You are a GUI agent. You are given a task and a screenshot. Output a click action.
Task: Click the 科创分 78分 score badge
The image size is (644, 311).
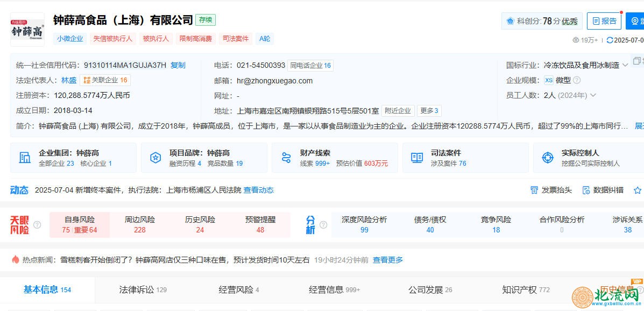542,21
